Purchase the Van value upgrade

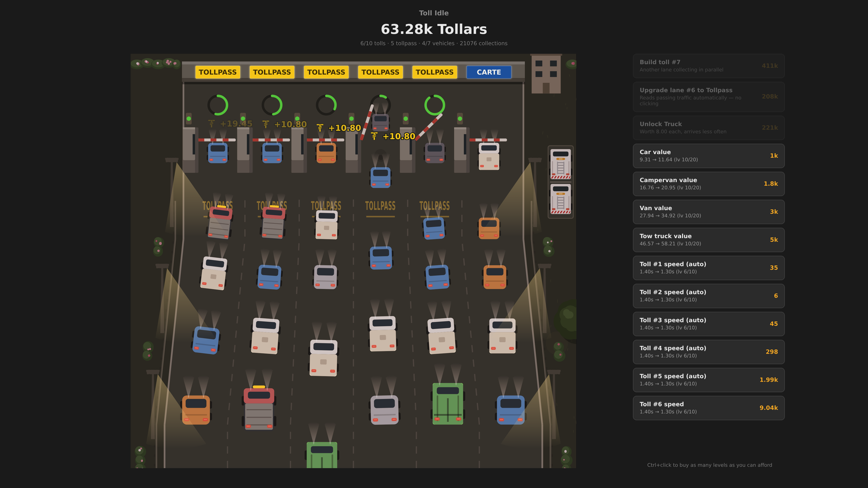[x=708, y=212]
